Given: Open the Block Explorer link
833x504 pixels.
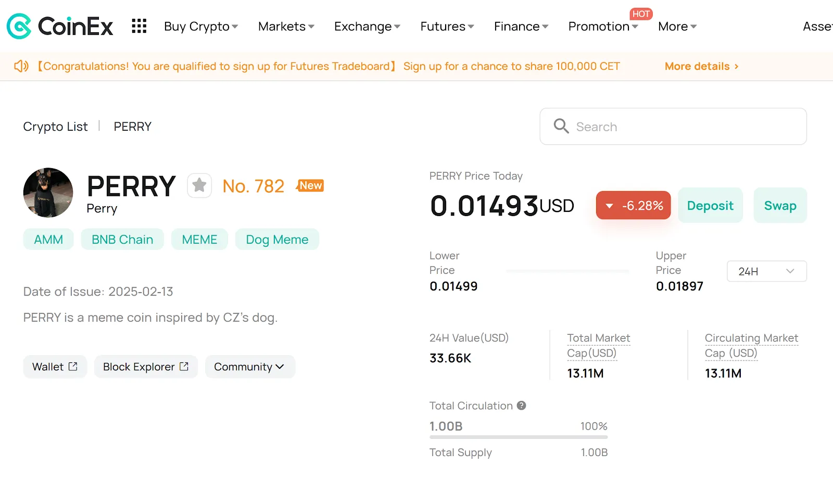Looking at the screenshot, I should click(146, 367).
